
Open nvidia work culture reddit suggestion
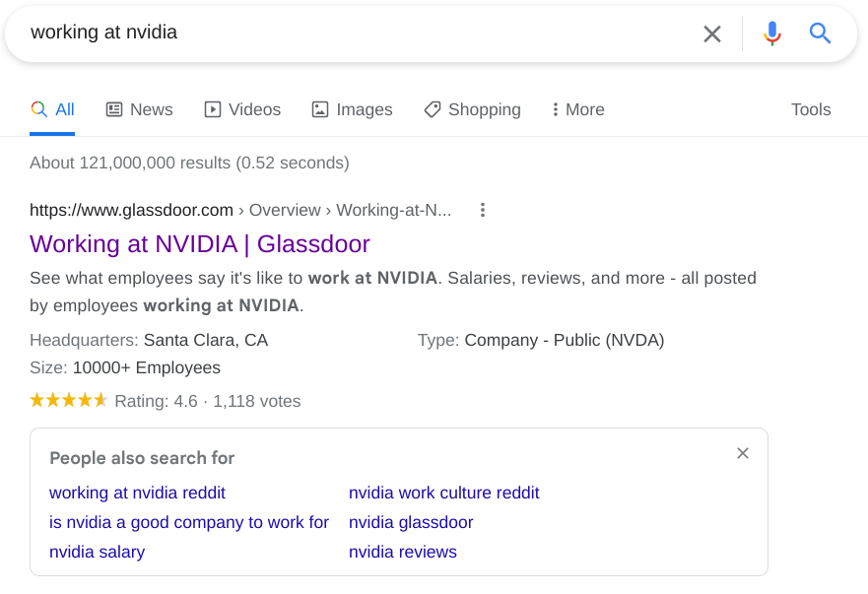pyautogui.click(x=443, y=493)
